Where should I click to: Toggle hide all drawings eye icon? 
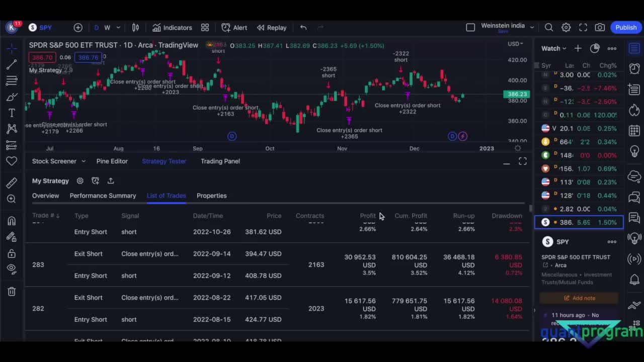coord(12,269)
